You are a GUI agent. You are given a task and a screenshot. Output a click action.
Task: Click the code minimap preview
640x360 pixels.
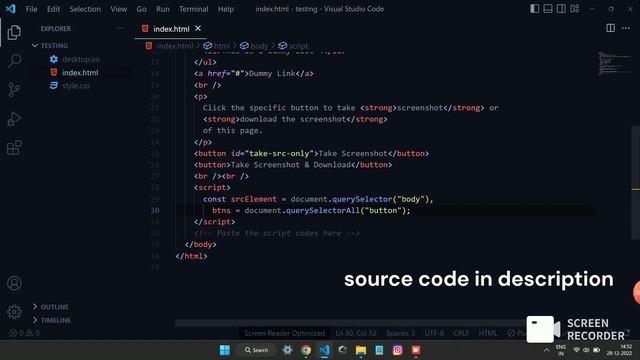[x=614, y=64]
